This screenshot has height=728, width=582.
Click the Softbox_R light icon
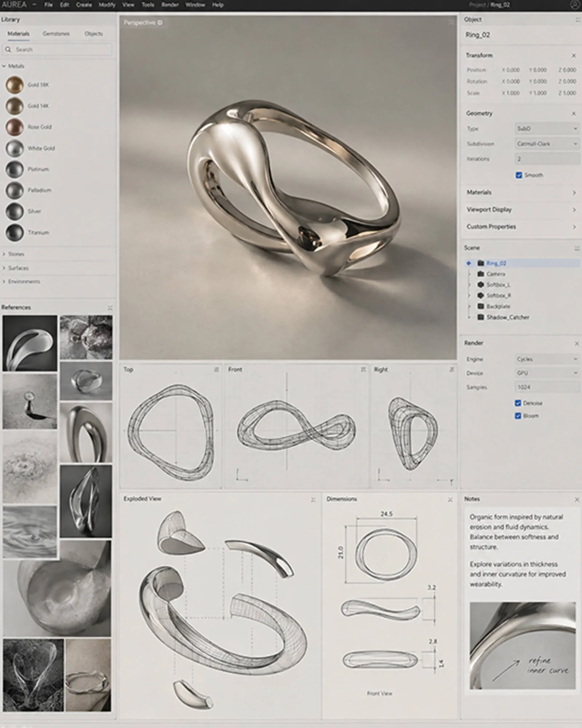click(481, 295)
